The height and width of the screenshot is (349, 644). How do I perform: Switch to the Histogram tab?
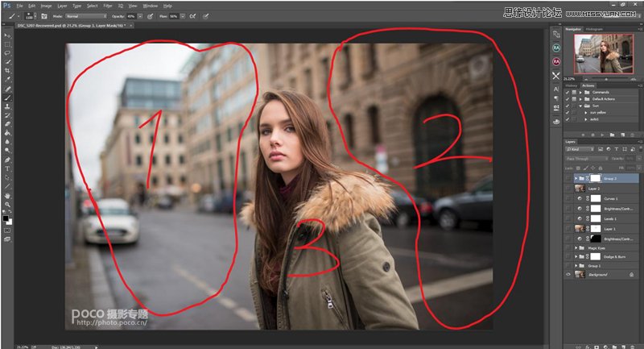coord(595,28)
